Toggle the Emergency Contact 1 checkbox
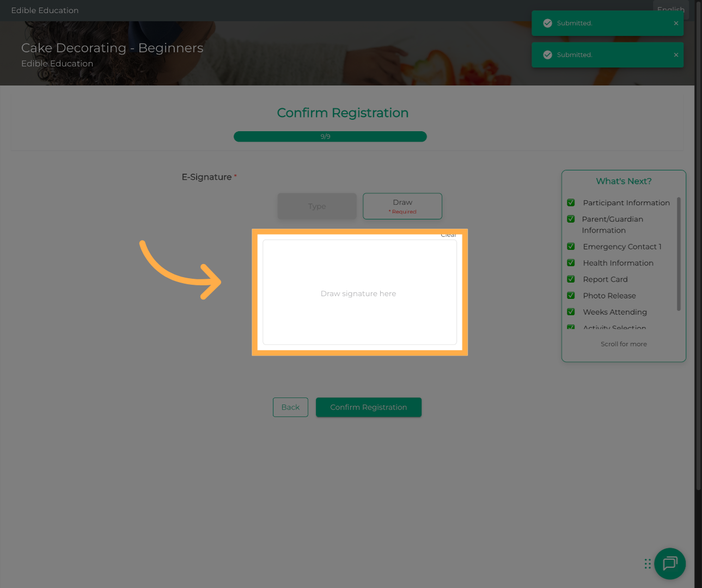 click(571, 247)
